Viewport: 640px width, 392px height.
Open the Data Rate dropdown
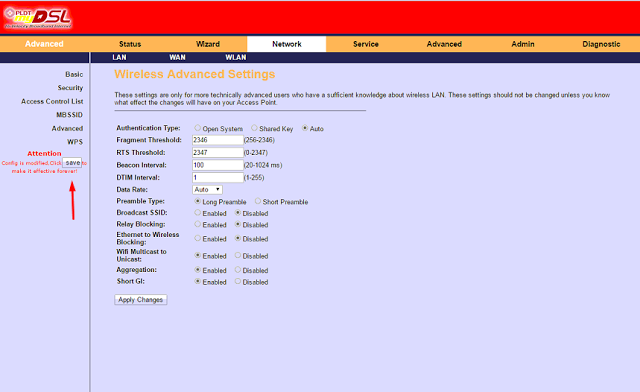click(207, 189)
